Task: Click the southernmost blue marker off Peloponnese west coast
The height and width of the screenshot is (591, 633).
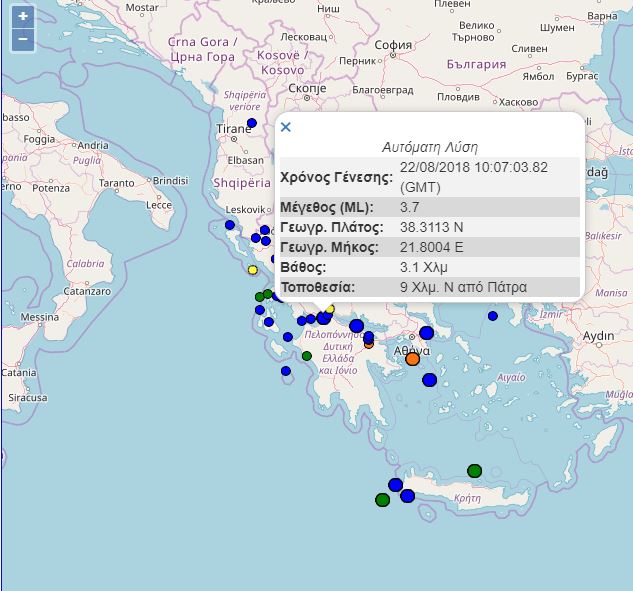Action: pos(286,371)
